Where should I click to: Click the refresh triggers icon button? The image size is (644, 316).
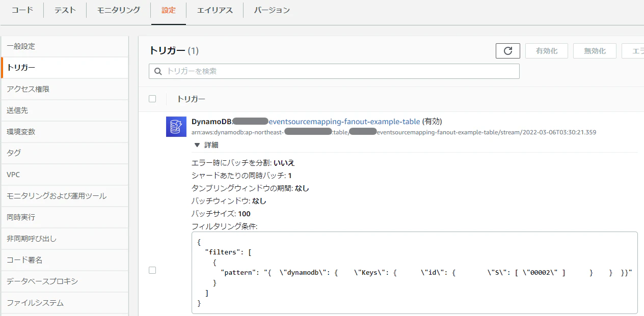(x=507, y=51)
